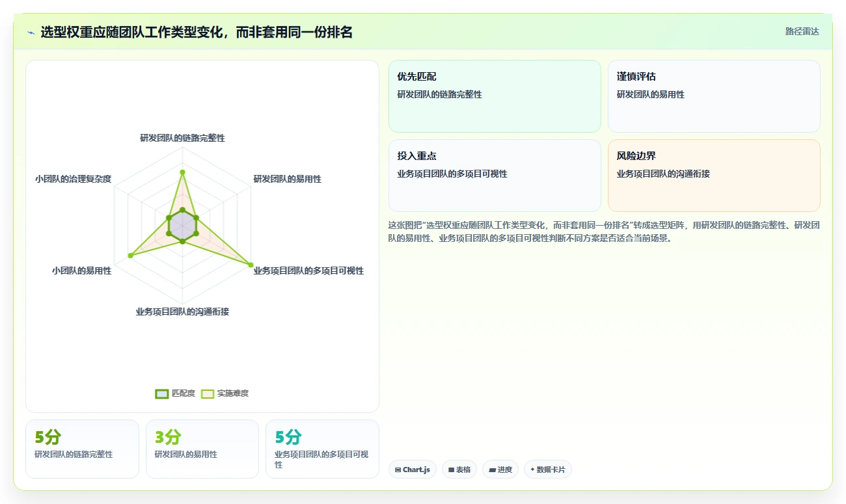Select the 进度 tag

pos(500,470)
